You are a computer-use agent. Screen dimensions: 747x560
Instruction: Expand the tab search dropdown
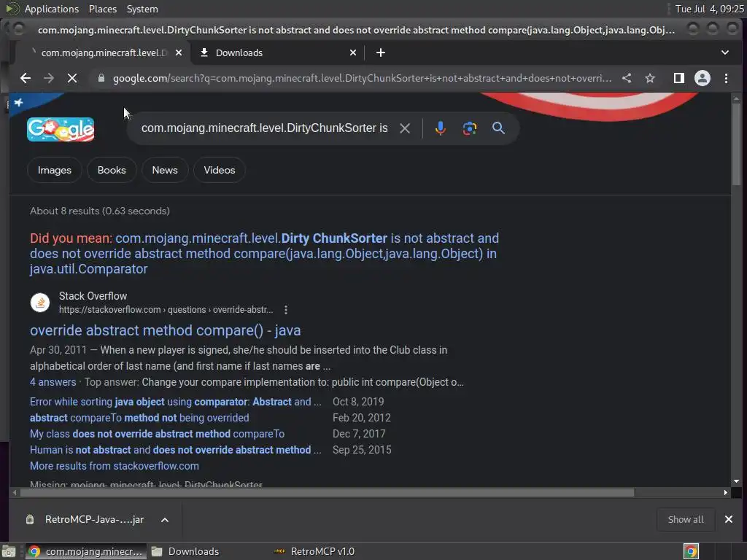[724, 52]
